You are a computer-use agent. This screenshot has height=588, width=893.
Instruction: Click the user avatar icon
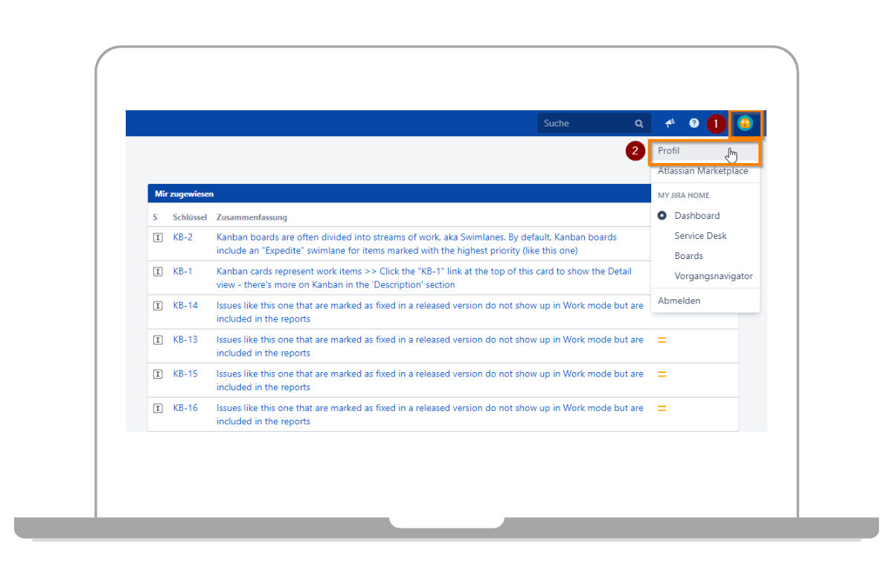click(x=745, y=124)
